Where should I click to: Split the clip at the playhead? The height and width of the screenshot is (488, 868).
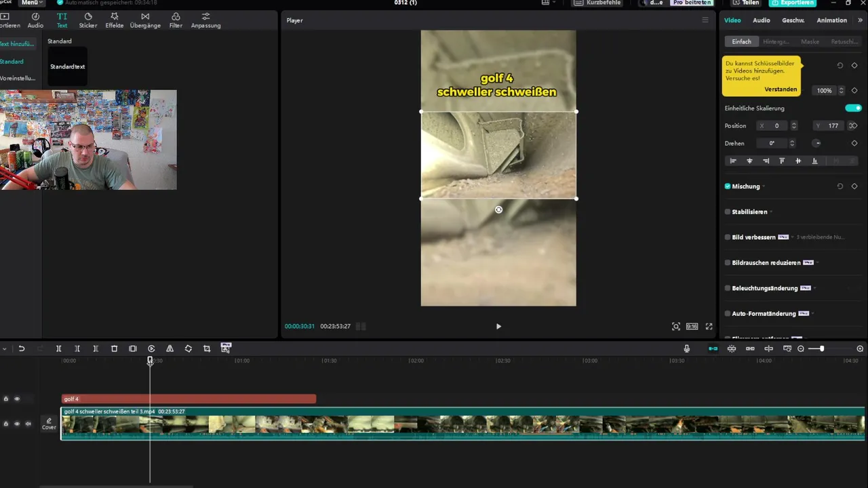pos(59,348)
